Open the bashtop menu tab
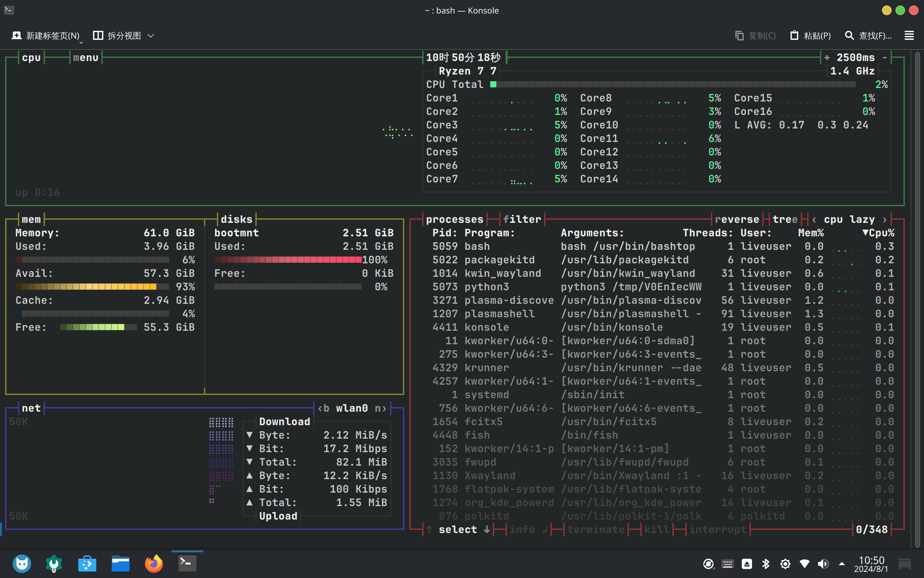This screenshot has height=578, width=924. pyautogui.click(x=86, y=58)
